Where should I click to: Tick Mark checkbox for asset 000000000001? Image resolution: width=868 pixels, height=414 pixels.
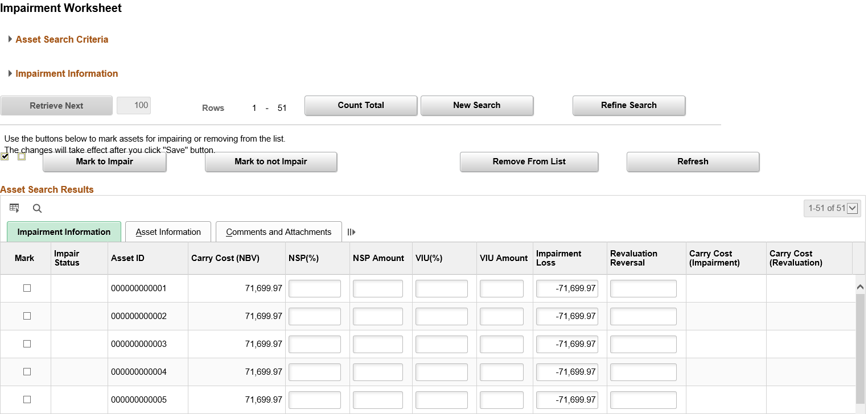(x=27, y=288)
